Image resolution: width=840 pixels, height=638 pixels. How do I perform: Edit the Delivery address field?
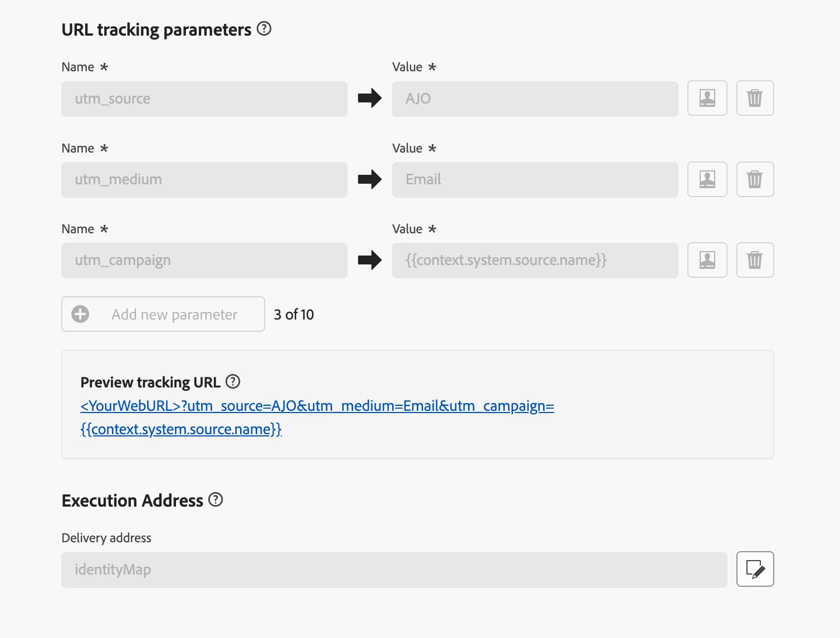click(755, 569)
